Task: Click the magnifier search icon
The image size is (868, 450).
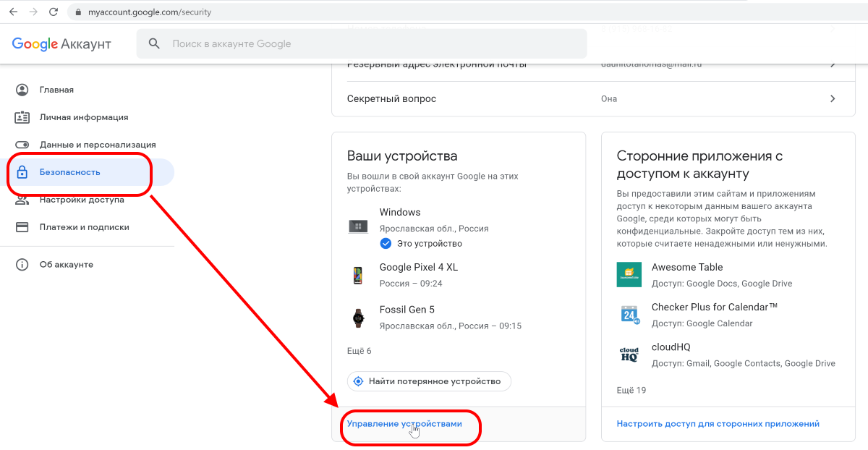Action: coord(154,43)
